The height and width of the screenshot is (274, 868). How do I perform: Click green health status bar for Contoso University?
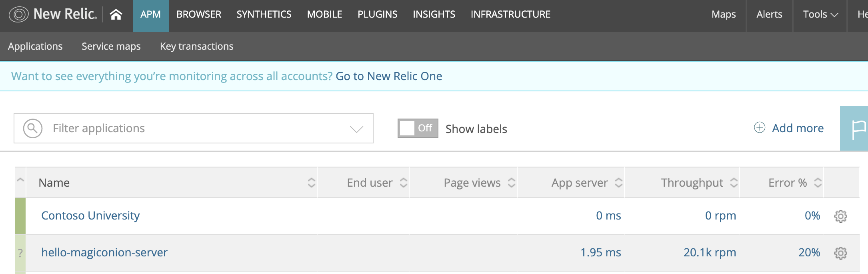[x=20, y=216]
